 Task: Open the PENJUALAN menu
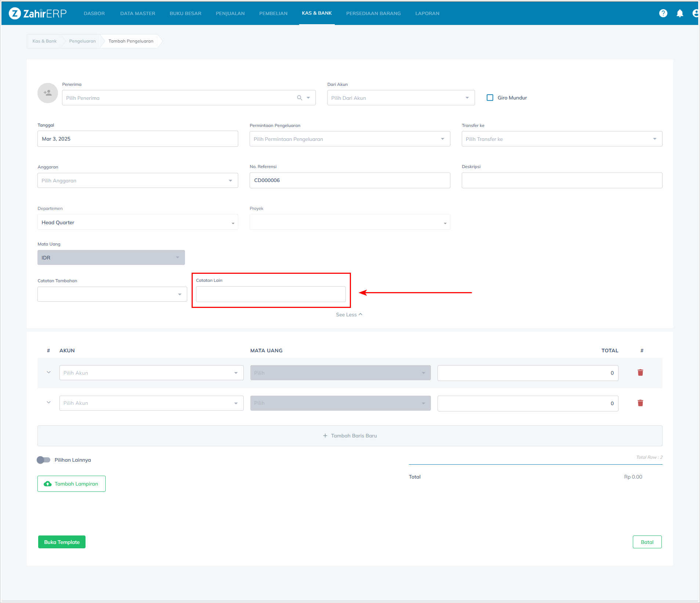point(230,14)
